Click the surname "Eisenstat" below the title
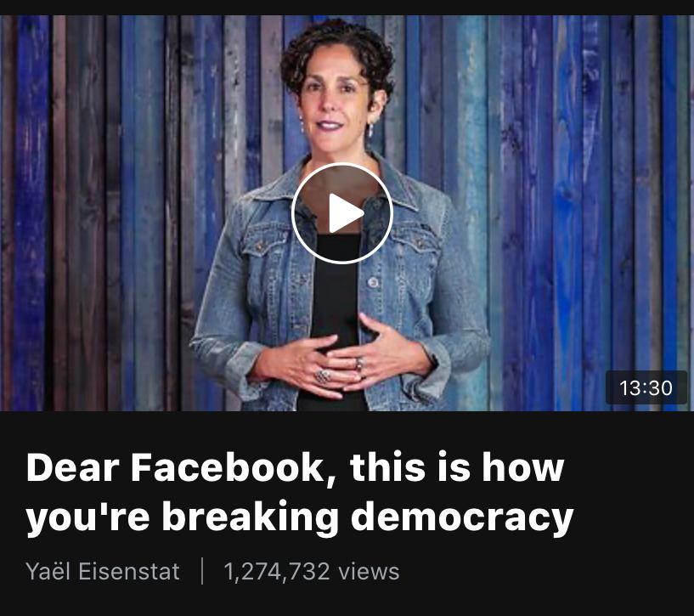This screenshot has width=694, height=616. click(129, 571)
